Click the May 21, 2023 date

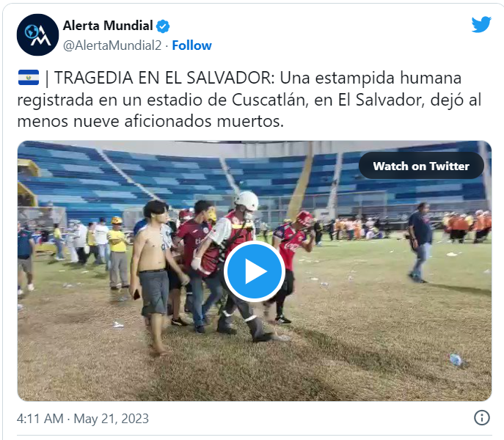click(x=112, y=419)
